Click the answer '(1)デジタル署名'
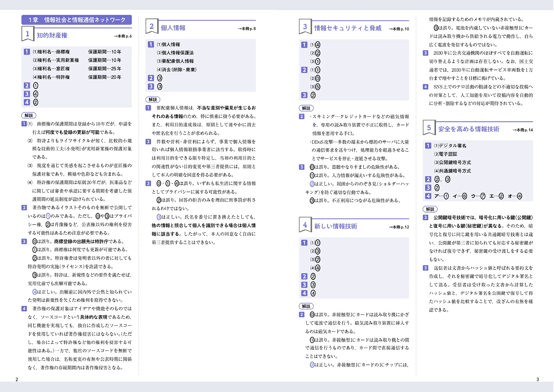The image size is (554, 392). point(450,146)
